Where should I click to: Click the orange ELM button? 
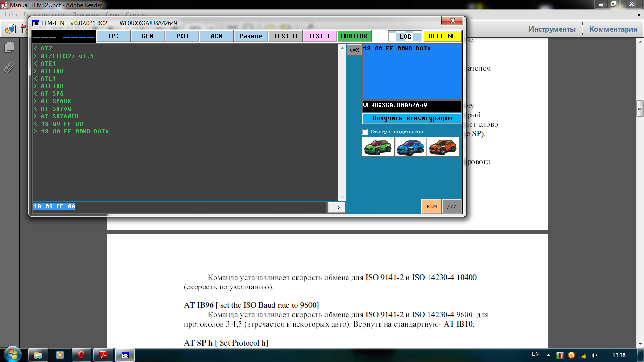coord(431,206)
